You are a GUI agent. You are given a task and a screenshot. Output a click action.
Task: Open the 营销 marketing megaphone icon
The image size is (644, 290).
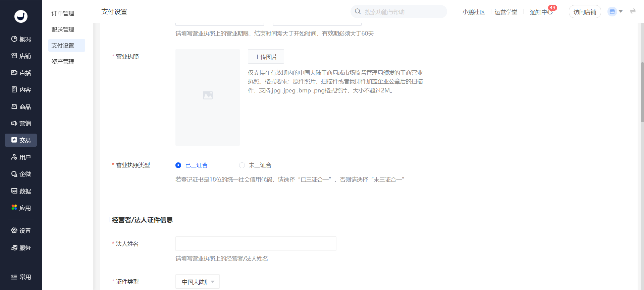tap(14, 123)
